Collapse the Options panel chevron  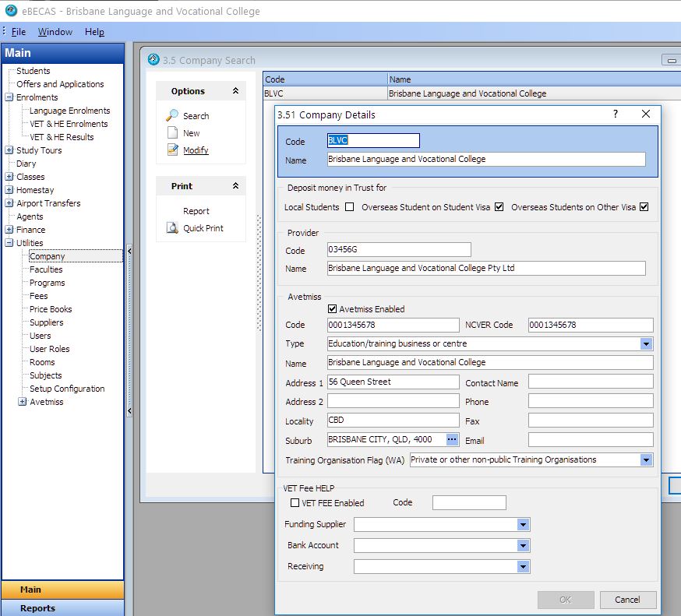[x=235, y=91]
